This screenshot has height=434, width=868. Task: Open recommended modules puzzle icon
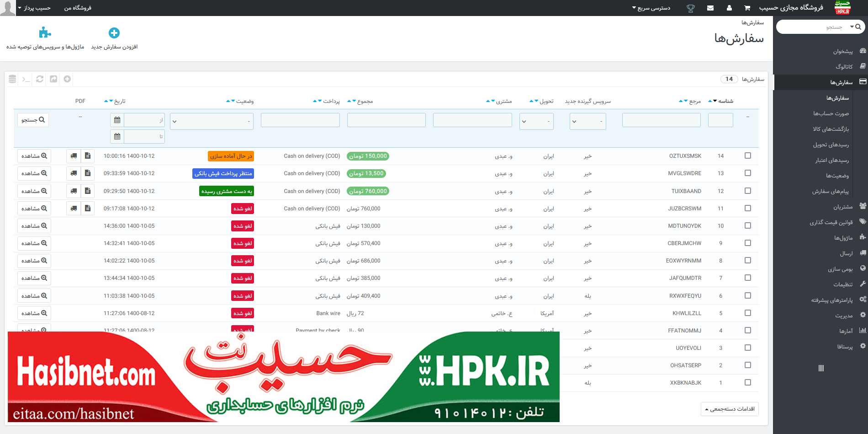click(45, 33)
